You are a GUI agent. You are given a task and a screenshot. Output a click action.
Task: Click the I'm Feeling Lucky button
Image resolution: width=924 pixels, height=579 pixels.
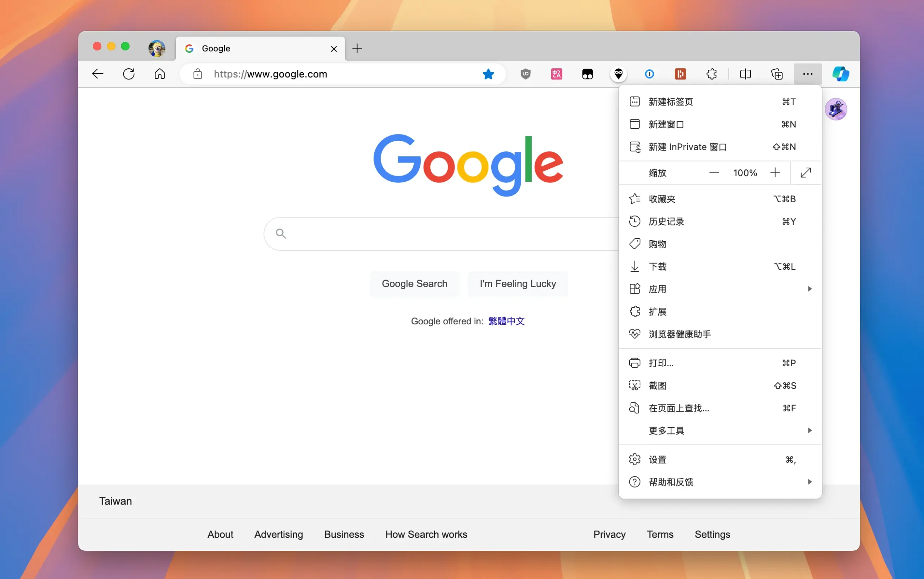[x=518, y=284]
